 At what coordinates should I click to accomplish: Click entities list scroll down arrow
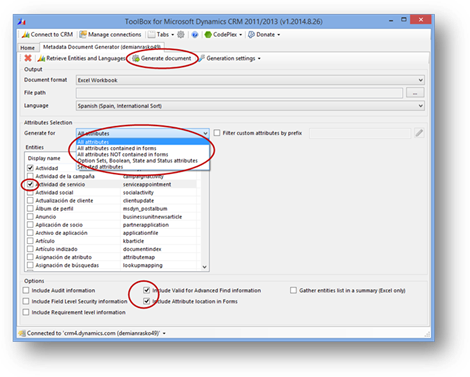[x=205, y=267]
